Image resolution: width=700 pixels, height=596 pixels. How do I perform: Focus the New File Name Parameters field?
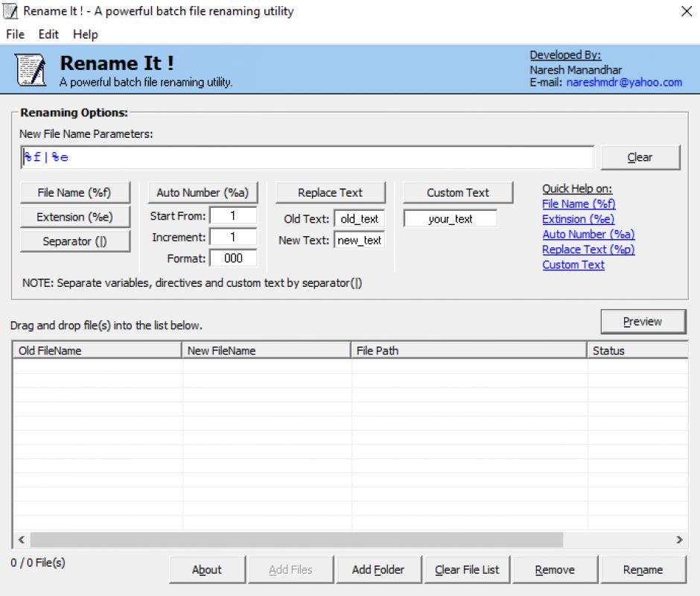coord(307,157)
